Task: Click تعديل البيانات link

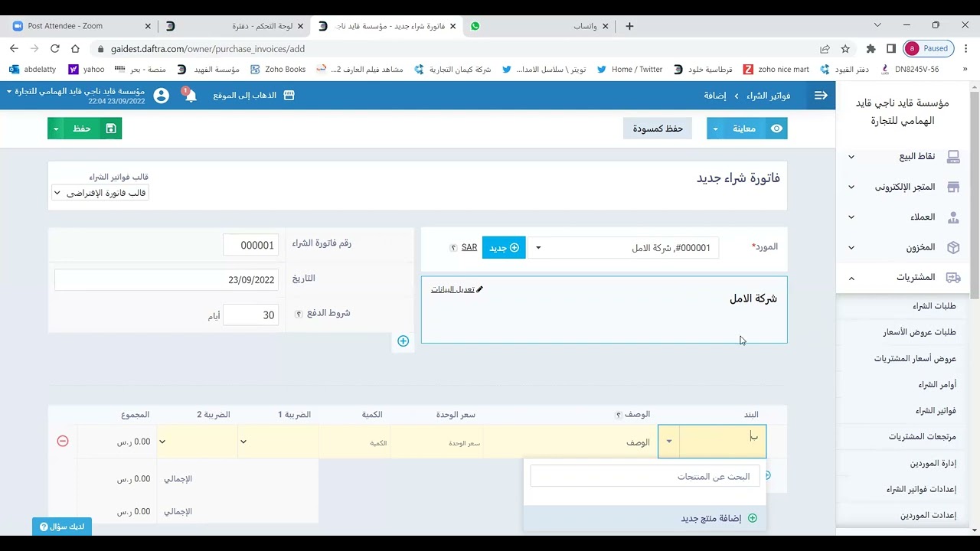Action: 457,289
